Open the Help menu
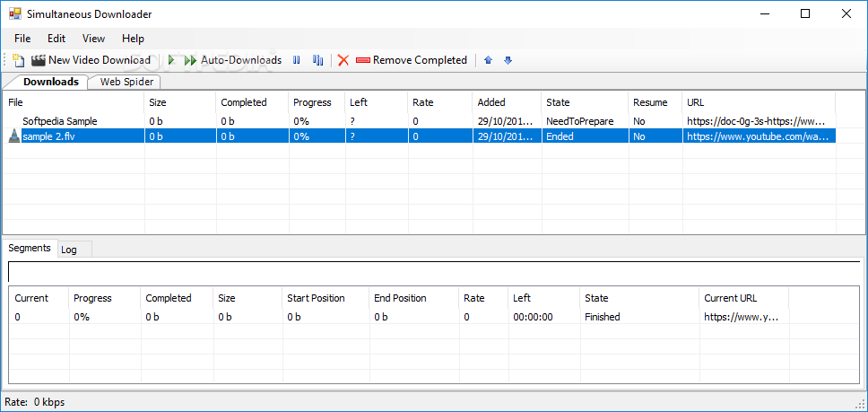This screenshot has height=412, width=868. (x=133, y=39)
